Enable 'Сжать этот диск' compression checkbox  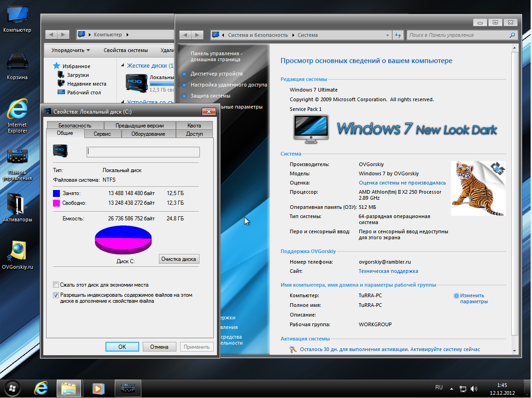[56, 285]
